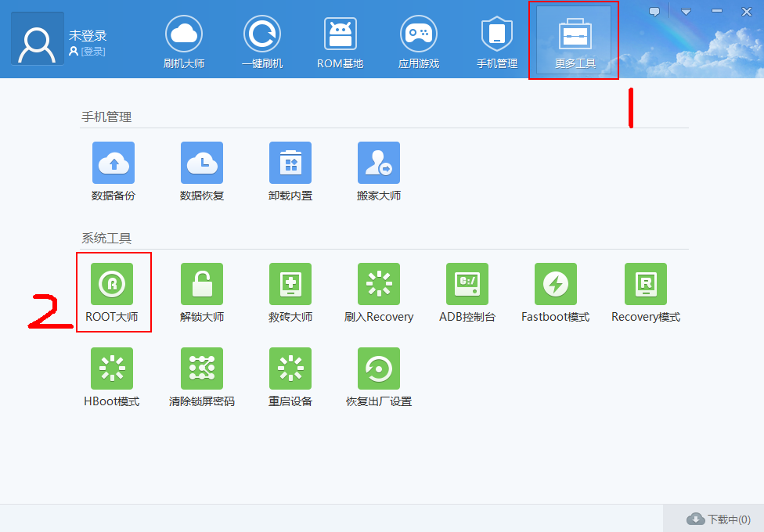Open the ROOT大师 tool
Viewport: 764px width, 532px height.
[112, 284]
